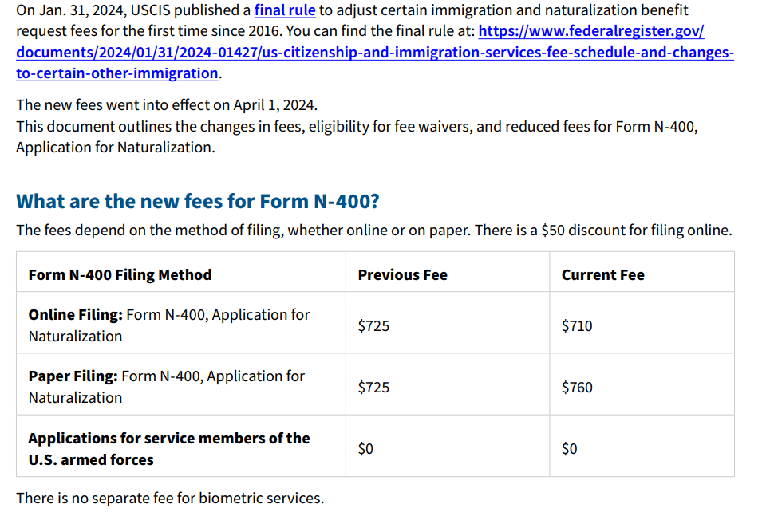
Task: Click the "no separate fee for biometric services" sentence
Action: point(170,499)
